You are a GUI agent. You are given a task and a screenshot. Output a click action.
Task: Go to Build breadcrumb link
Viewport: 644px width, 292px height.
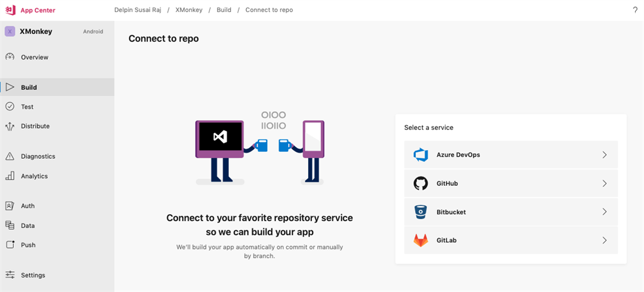point(224,10)
